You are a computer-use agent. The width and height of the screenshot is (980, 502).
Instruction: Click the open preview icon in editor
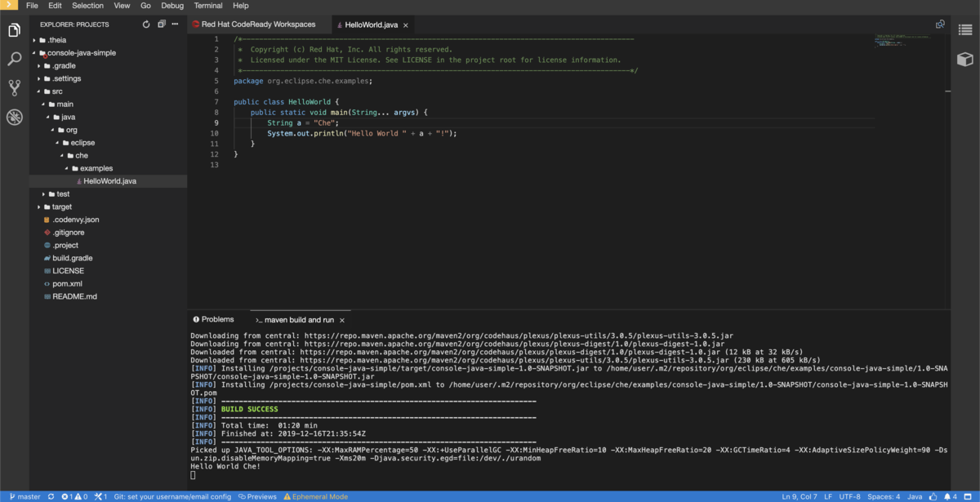[x=940, y=24]
